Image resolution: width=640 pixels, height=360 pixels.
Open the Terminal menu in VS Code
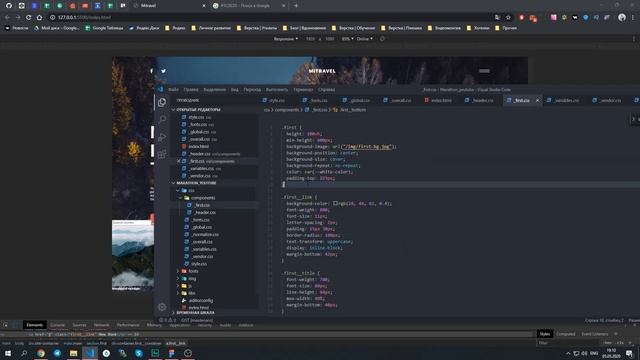[303, 89]
